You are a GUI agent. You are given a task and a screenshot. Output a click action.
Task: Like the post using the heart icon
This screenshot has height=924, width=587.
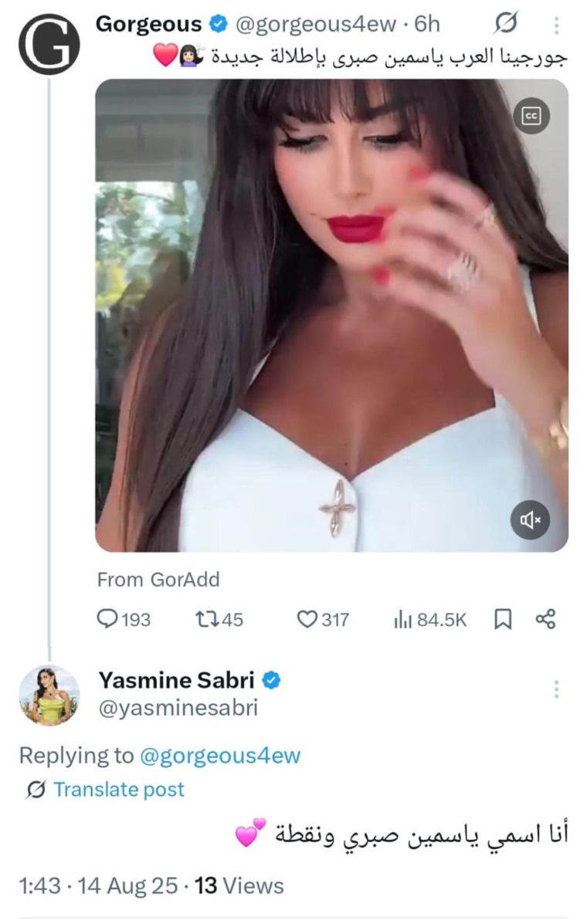[x=307, y=619]
